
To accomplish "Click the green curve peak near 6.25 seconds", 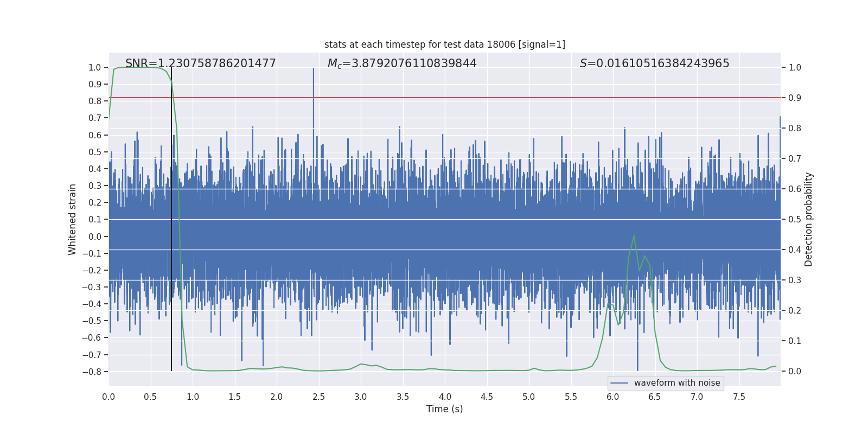I will click(x=634, y=236).
